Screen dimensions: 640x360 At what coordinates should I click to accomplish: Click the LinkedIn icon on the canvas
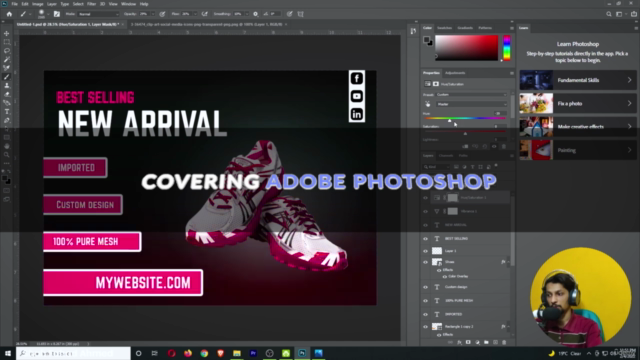click(x=357, y=114)
